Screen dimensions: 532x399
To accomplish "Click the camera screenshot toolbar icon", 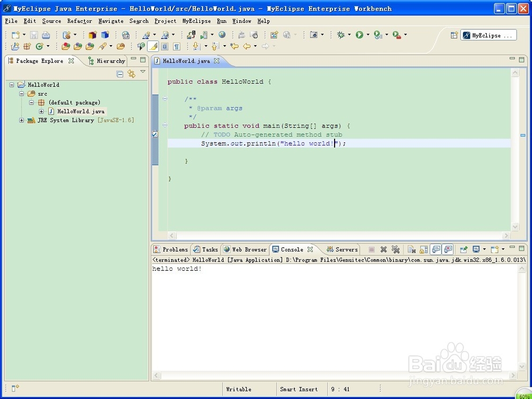I will coord(314,35).
